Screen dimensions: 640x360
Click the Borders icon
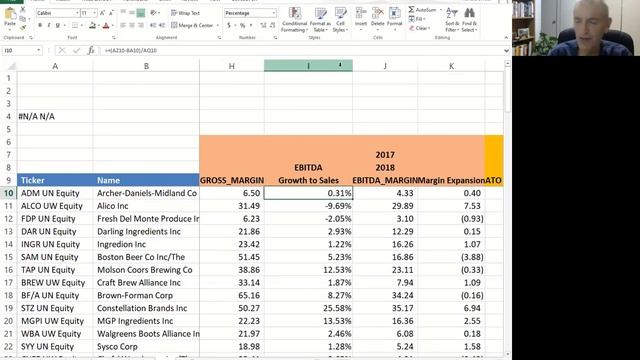[75, 25]
